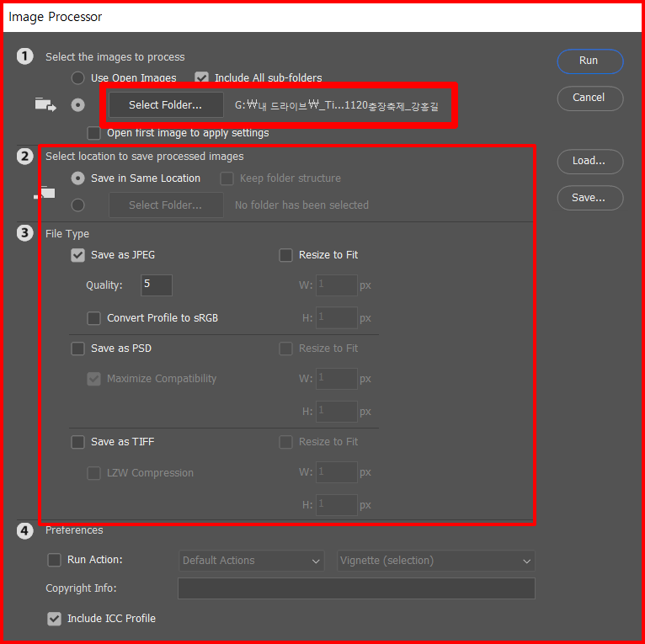Toggle Maximize Compatibility checkbox

[x=93, y=379]
